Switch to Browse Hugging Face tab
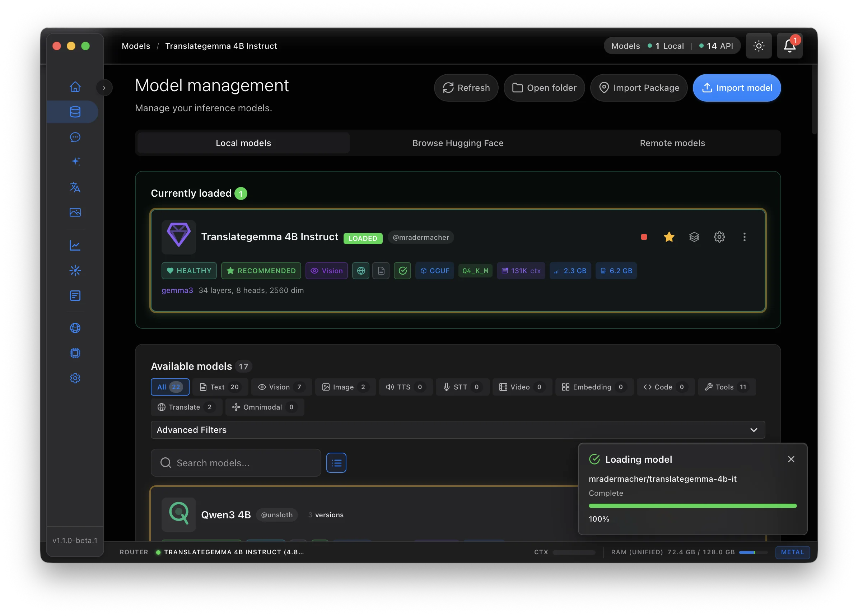Image resolution: width=858 pixels, height=616 pixels. click(458, 143)
